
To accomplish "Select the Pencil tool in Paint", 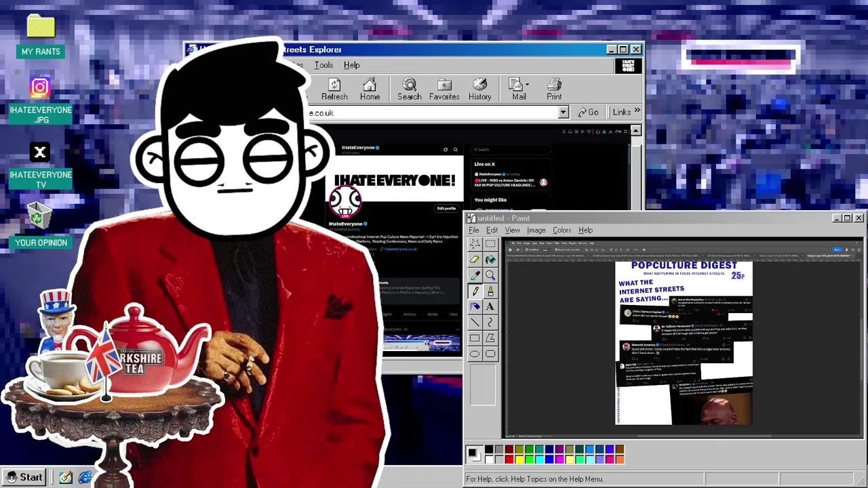I will click(475, 291).
